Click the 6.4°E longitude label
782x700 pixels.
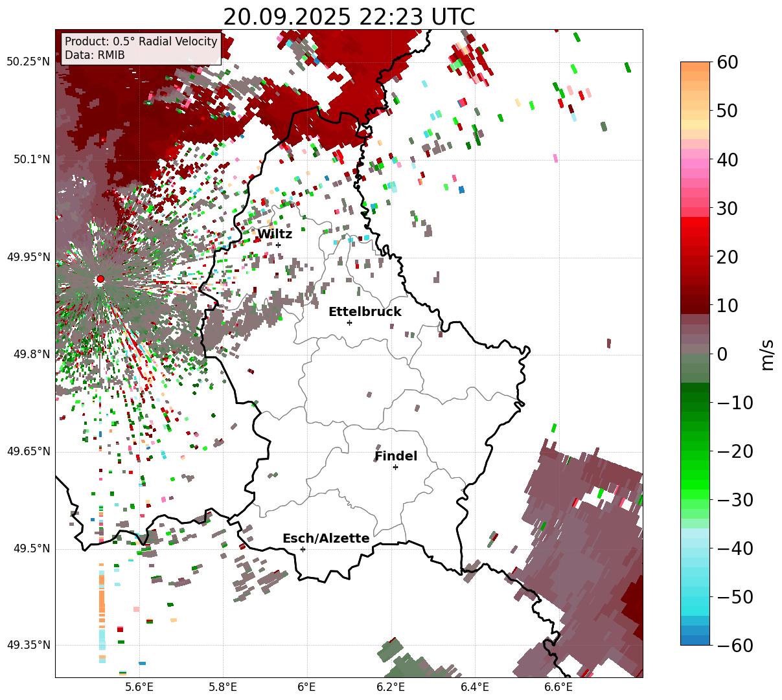tap(475, 686)
